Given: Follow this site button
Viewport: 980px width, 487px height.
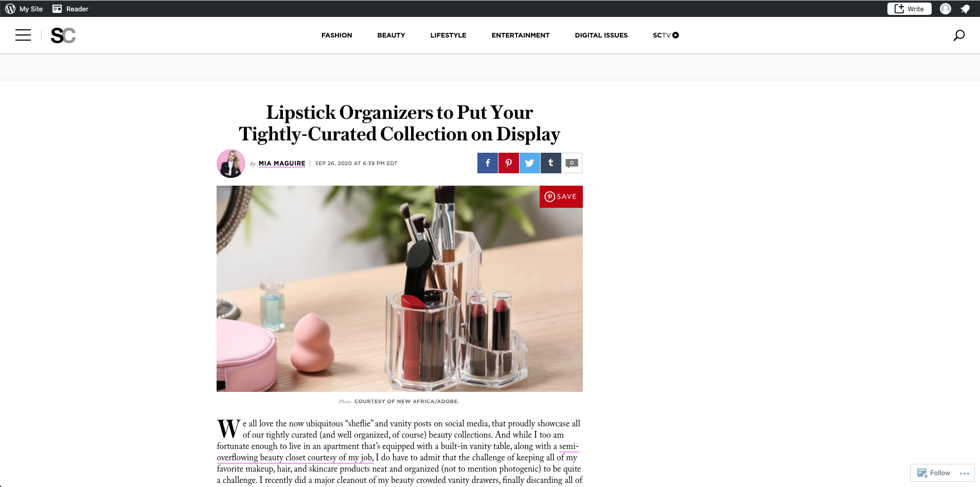Looking at the screenshot, I should (x=934, y=473).
